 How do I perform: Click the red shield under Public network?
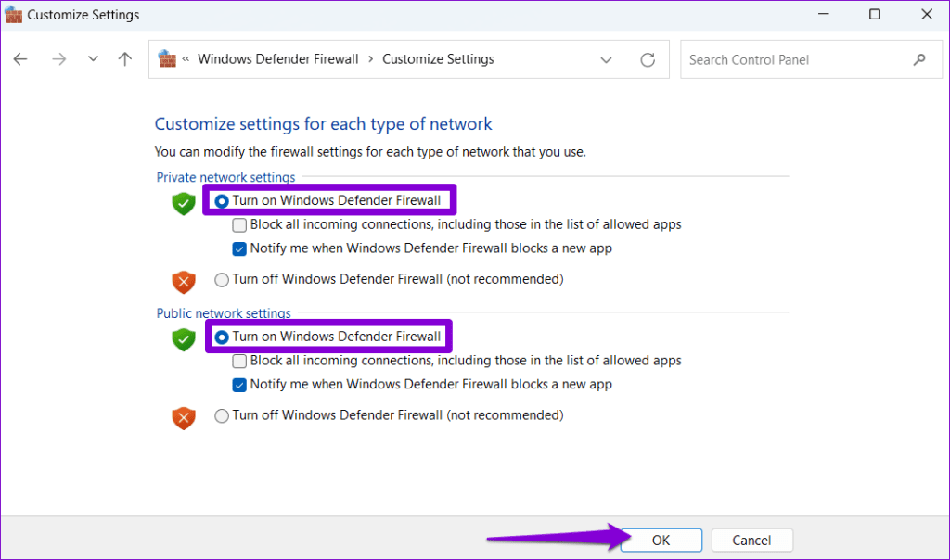coord(184,417)
